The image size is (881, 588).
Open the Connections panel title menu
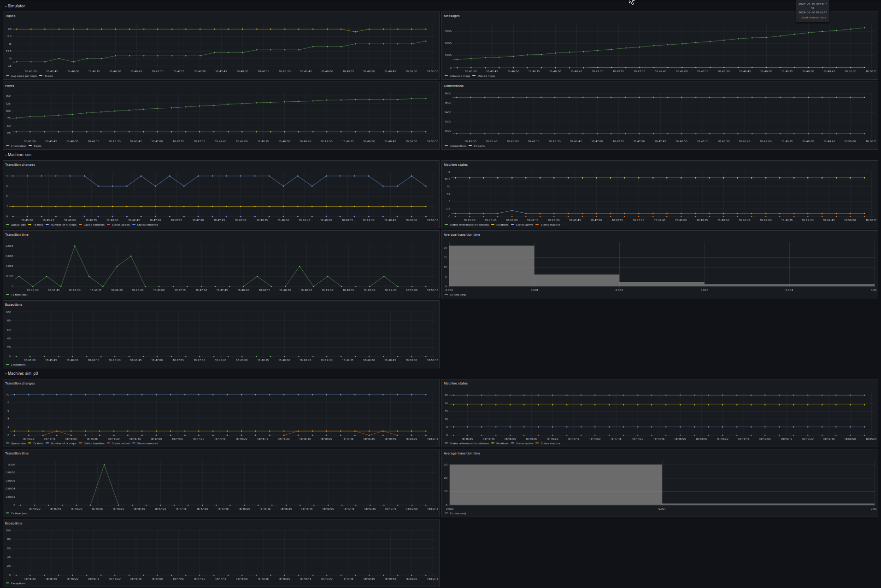tap(453, 86)
